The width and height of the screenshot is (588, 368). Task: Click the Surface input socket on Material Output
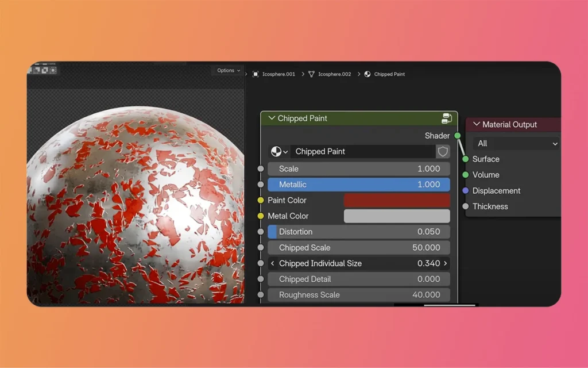click(x=465, y=159)
